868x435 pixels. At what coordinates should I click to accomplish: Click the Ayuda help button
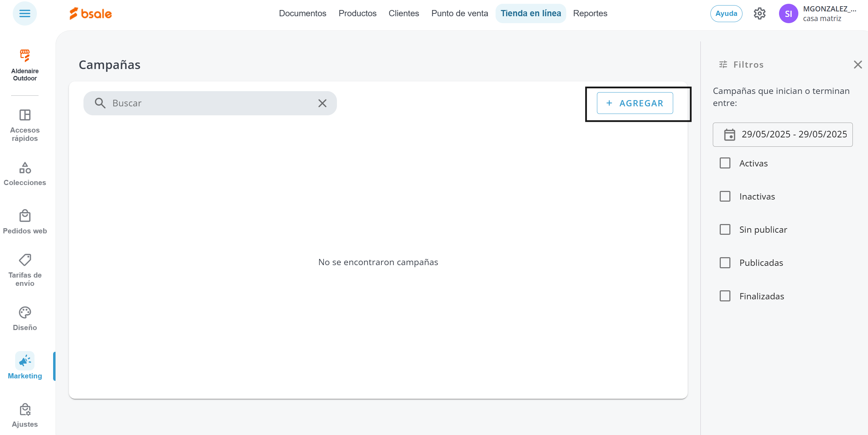pos(726,13)
